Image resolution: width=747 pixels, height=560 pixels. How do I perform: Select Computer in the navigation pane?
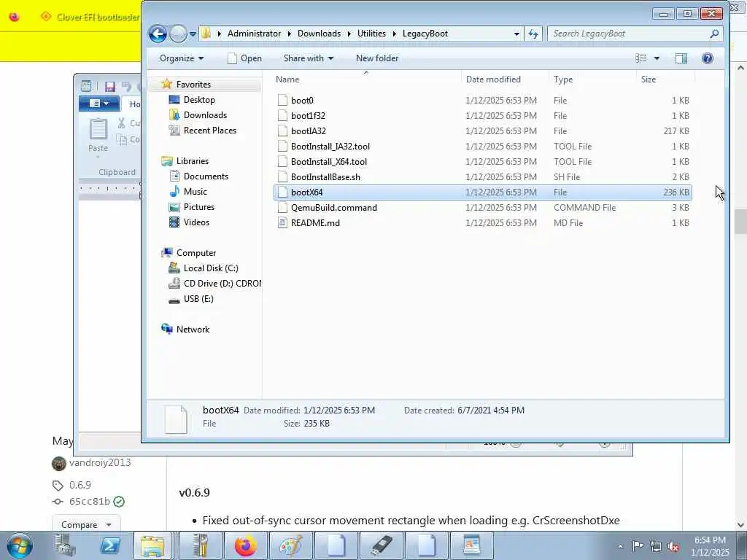(x=196, y=253)
